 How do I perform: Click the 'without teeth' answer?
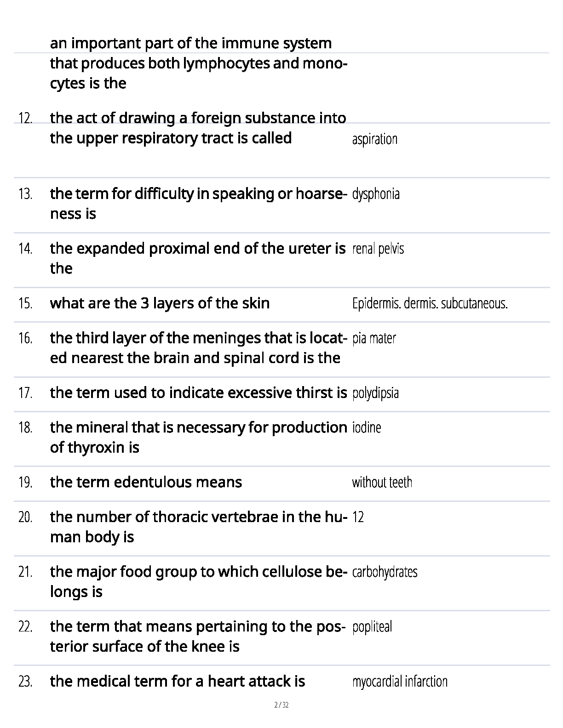pyautogui.click(x=382, y=482)
